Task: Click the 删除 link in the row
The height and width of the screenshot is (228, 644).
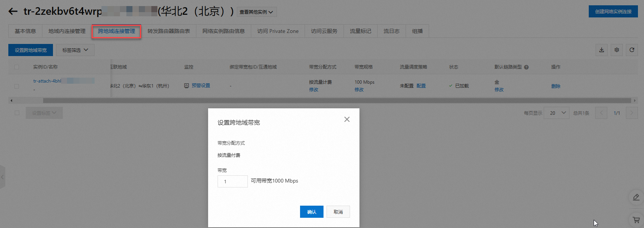Action: point(556,86)
